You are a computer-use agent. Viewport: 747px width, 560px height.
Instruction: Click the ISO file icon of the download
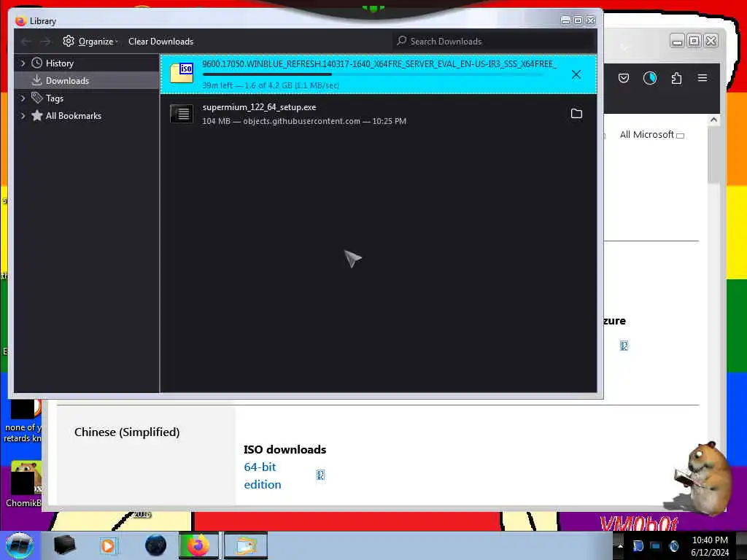pyautogui.click(x=182, y=74)
